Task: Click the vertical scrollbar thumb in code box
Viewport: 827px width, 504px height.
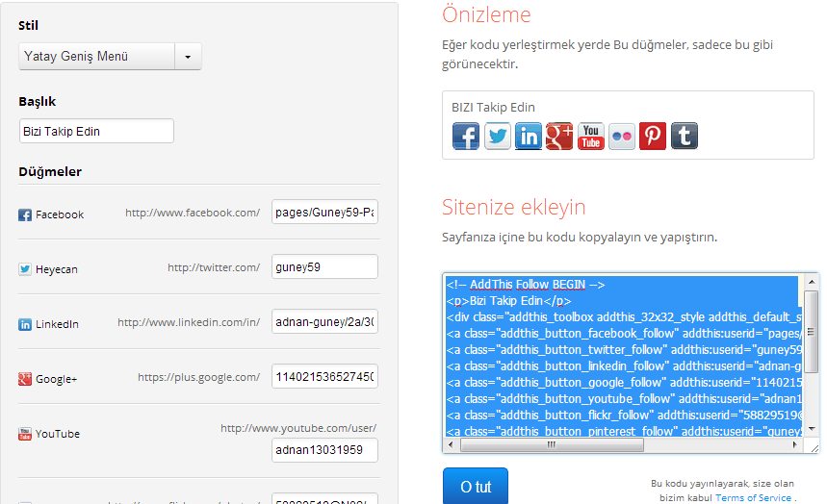Action: [812, 332]
